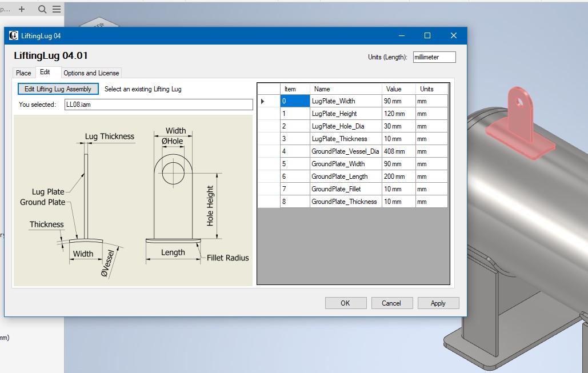Switch to the Place tab

(23, 73)
